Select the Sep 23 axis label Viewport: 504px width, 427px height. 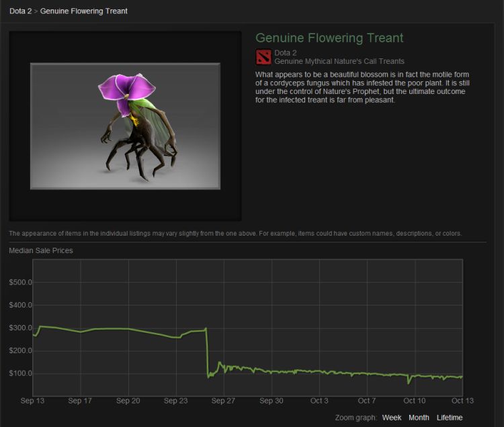coord(176,401)
